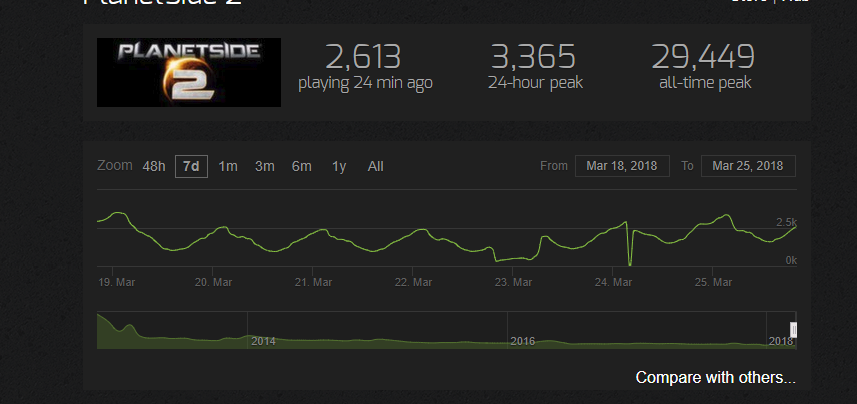The height and width of the screenshot is (404, 857).
Task: Select the All zoom range
Action: [375, 166]
